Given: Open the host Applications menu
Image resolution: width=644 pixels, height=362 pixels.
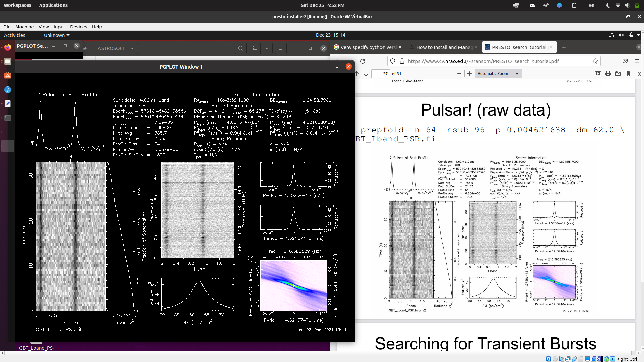Looking at the screenshot, I should 53,5.
